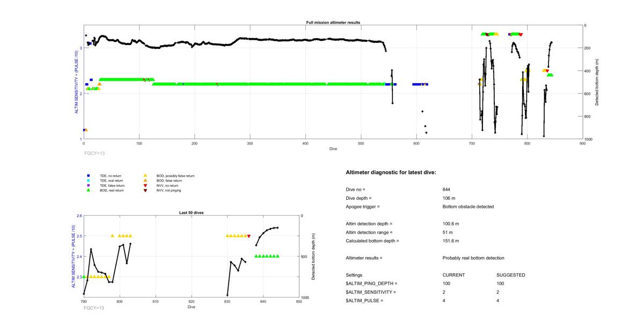Click the dark blue square for 'TDE, no return'

click(88, 175)
